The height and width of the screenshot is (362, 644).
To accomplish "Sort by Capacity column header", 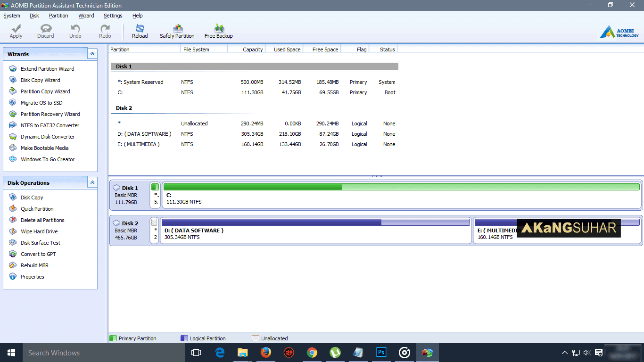I will (x=247, y=49).
